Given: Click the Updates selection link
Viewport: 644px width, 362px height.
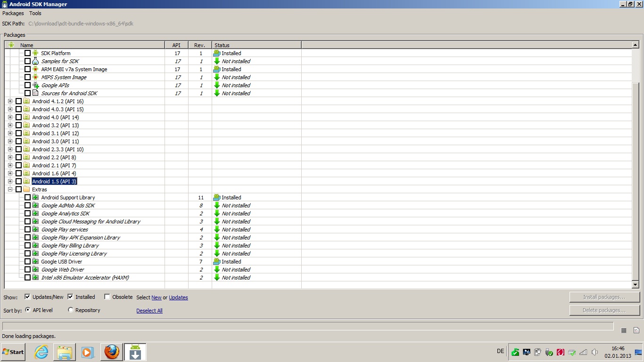Looking at the screenshot, I should coord(178,297).
